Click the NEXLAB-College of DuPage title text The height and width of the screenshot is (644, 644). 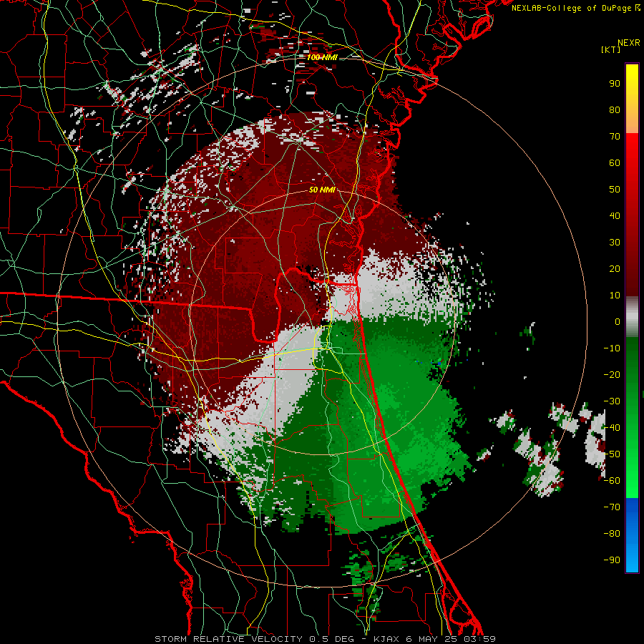[x=575, y=8]
